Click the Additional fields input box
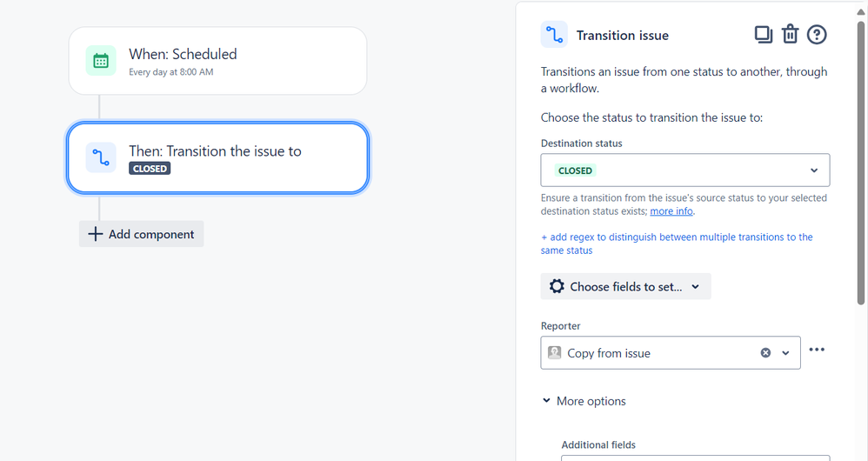 pos(695,458)
